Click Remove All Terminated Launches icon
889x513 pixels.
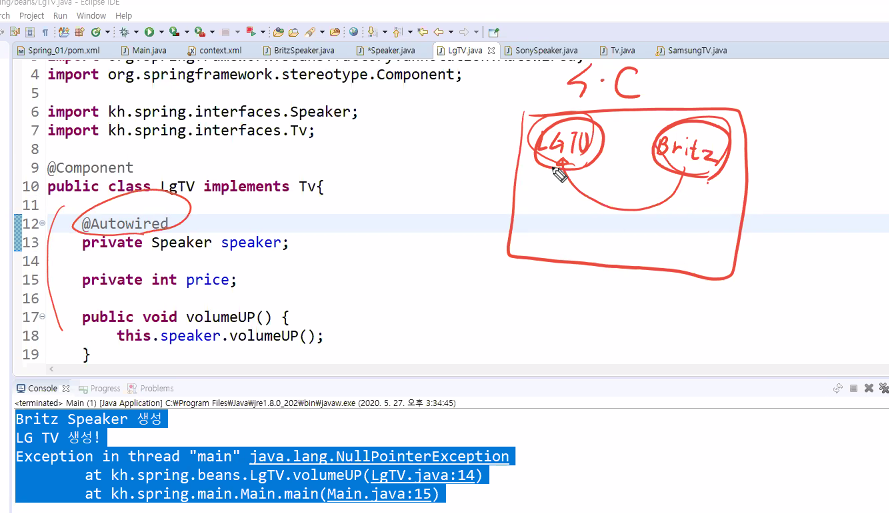[883, 388]
